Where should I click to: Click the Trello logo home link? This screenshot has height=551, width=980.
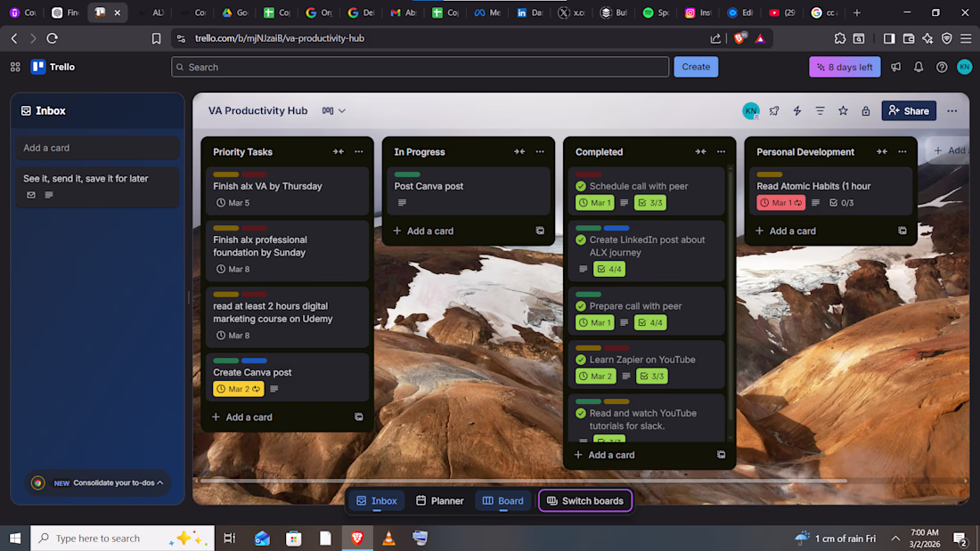pyautogui.click(x=53, y=67)
